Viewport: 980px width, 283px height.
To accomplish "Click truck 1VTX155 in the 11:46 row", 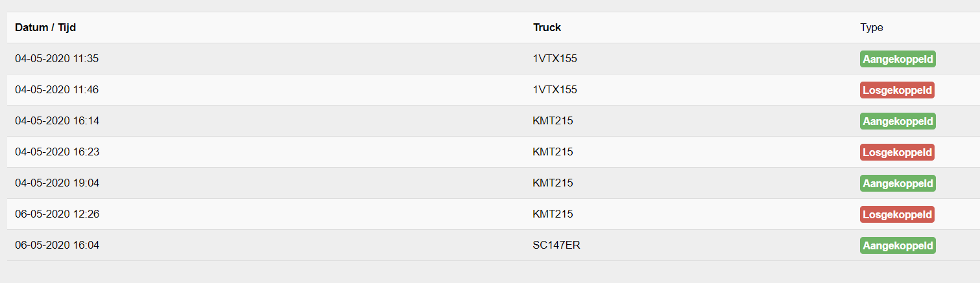I will pos(555,90).
